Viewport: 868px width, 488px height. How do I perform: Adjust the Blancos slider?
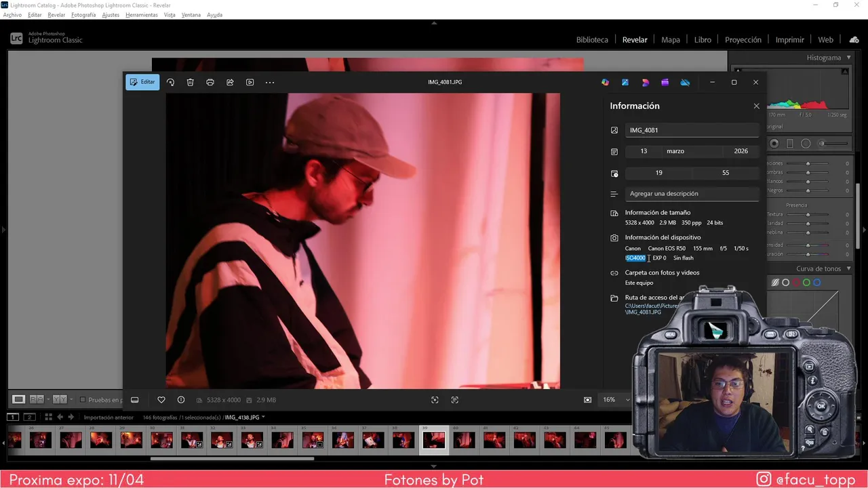[x=808, y=181]
